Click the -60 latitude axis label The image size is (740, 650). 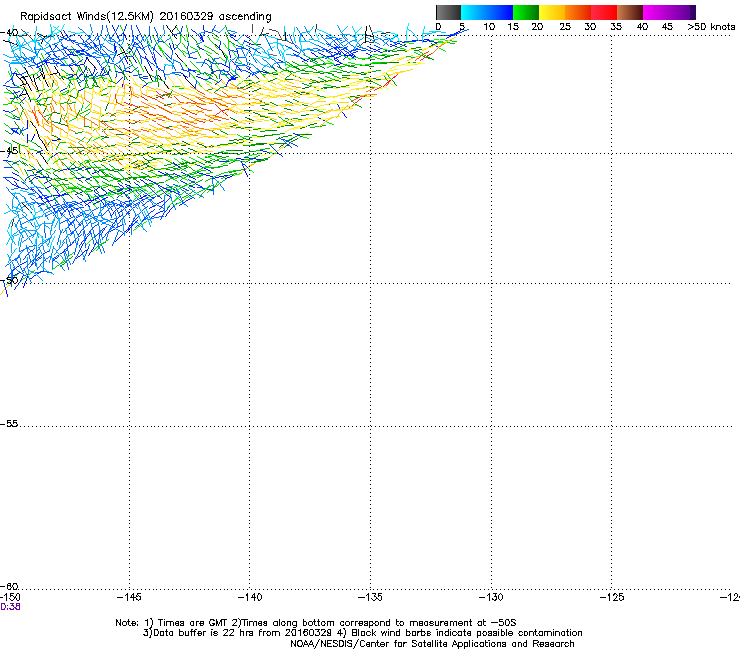pos(9,586)
